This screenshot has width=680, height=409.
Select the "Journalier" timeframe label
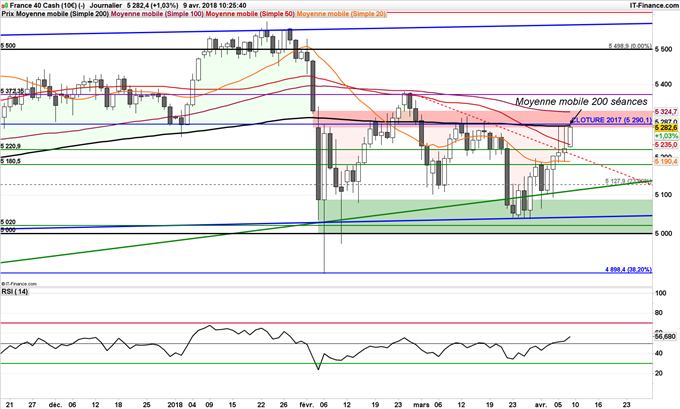[x=106, y=6]
